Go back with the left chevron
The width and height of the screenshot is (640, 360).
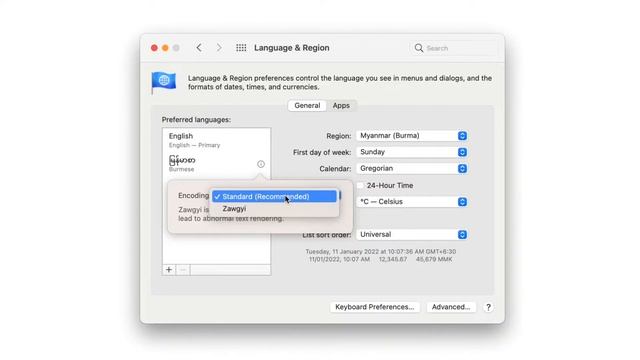pos(199,48)
